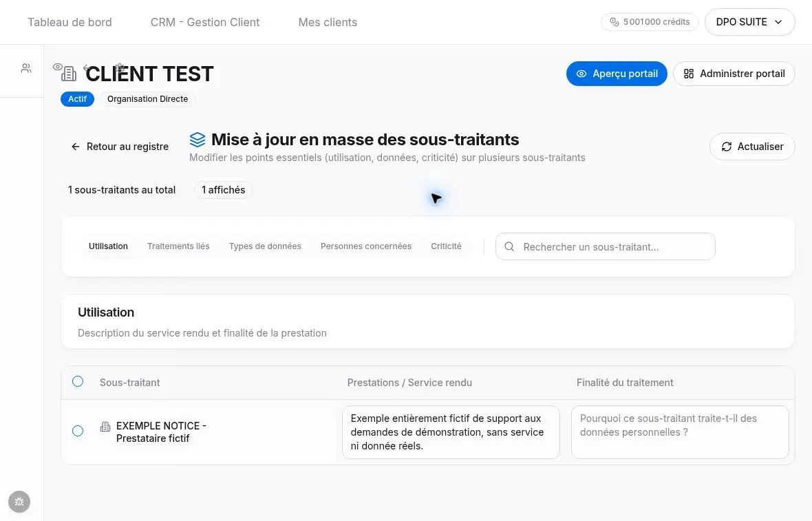Select the Utilisation tab

pos(108,246)
